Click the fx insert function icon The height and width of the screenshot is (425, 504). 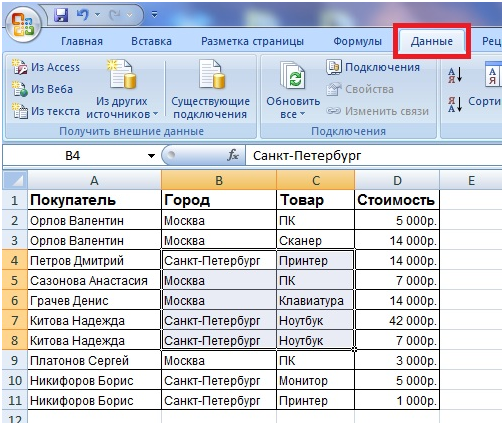coord(233,155)
